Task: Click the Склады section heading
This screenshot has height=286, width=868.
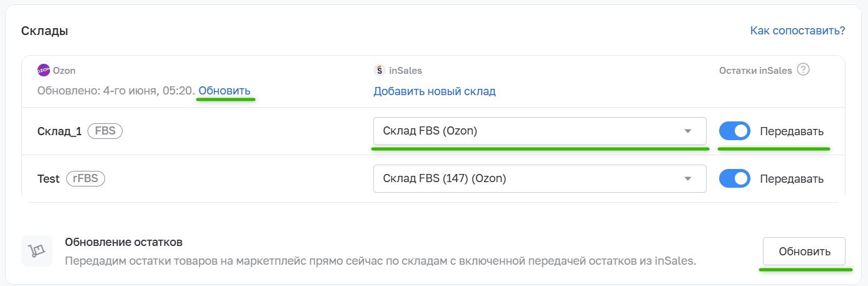Action: tap(44, 31)
